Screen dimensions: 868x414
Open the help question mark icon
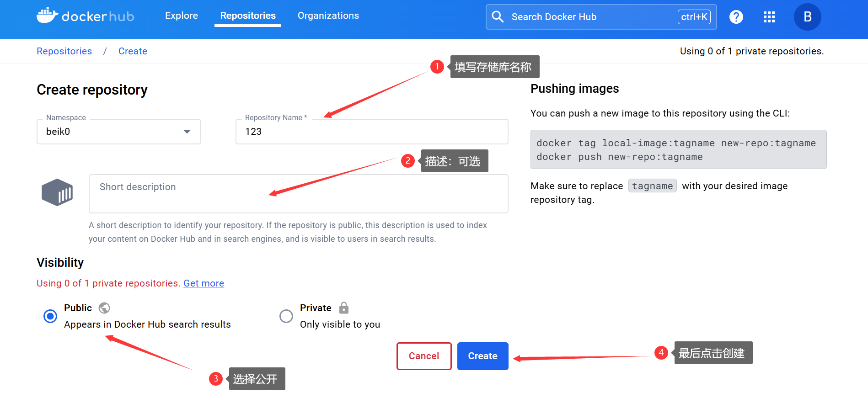[x=736, y=17]
